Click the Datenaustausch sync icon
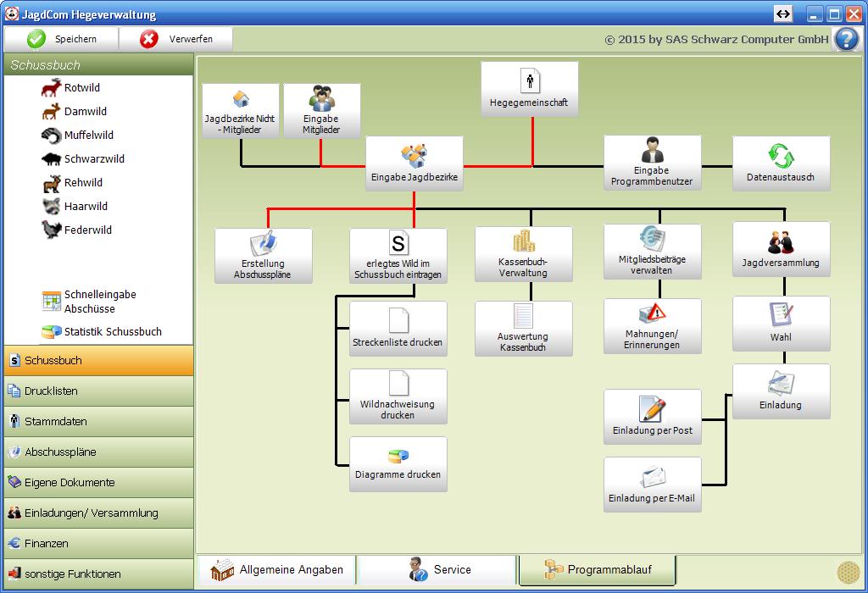This screenshot has height=593, width=868. (x=780, y=157)
